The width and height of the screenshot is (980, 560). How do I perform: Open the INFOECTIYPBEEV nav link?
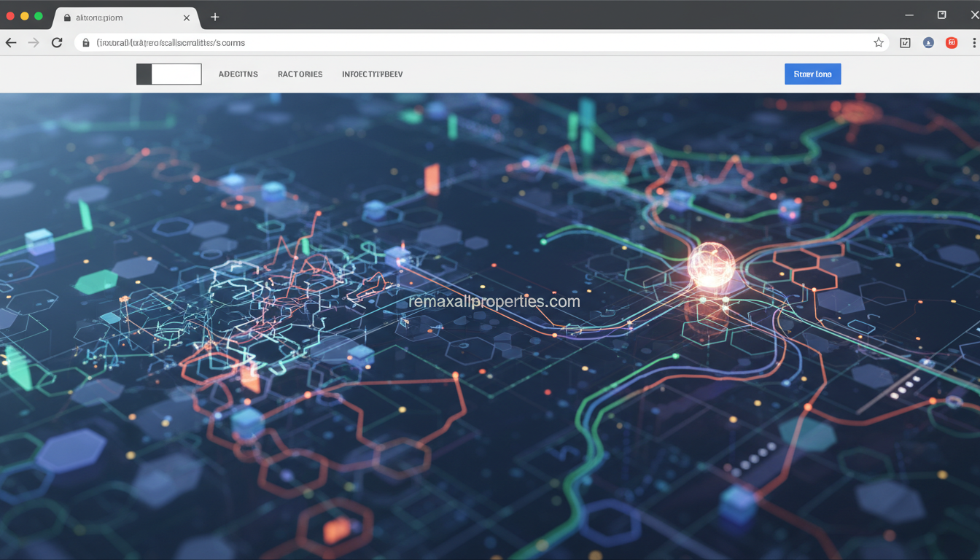click(x=373, y=74)
